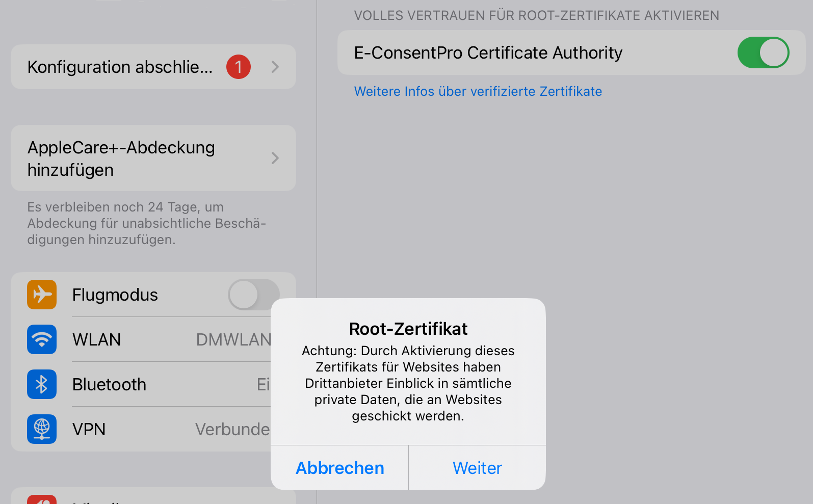Tap the DMWLAN network name value
Image resolution: width=813 pixels, height=504 pixels.
(x=233, y=339)
